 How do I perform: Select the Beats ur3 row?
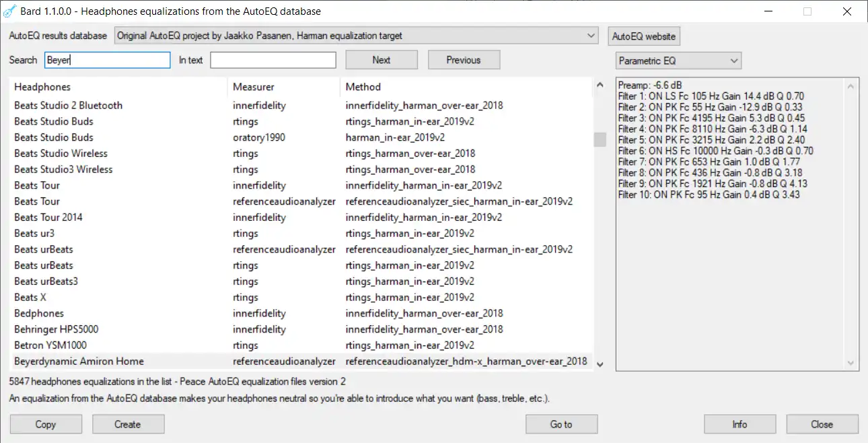301,234
